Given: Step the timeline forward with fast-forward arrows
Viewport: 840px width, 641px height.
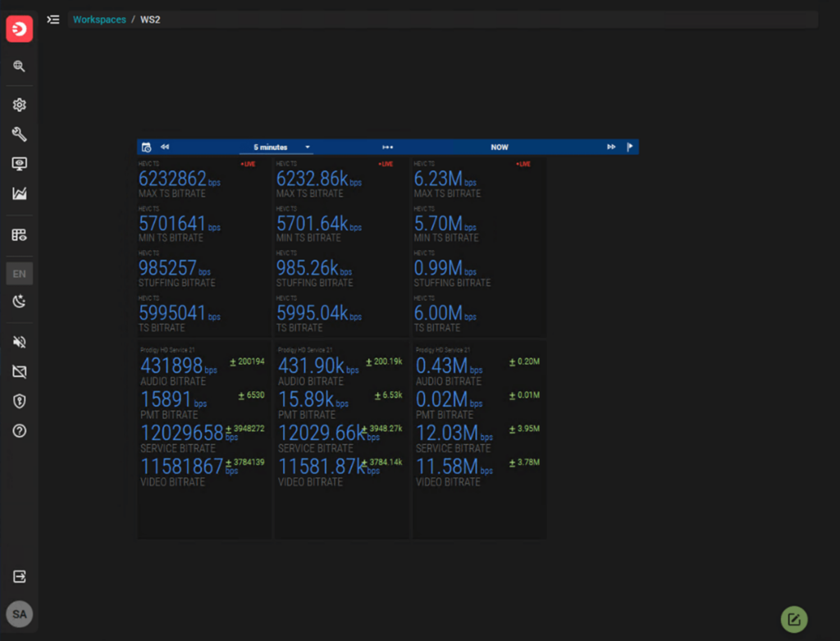Looking at the screenshot, I should coord(611,147).
